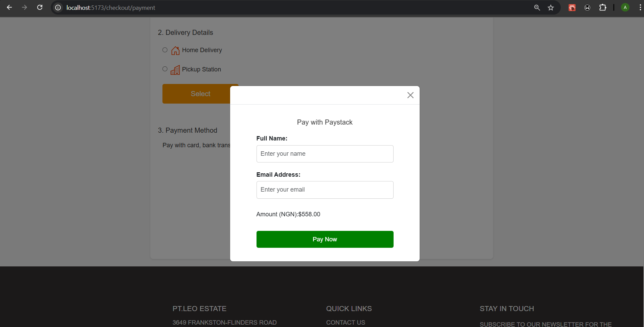
Task: Open the React Developer Tools extension
Action: click(572, 7)
